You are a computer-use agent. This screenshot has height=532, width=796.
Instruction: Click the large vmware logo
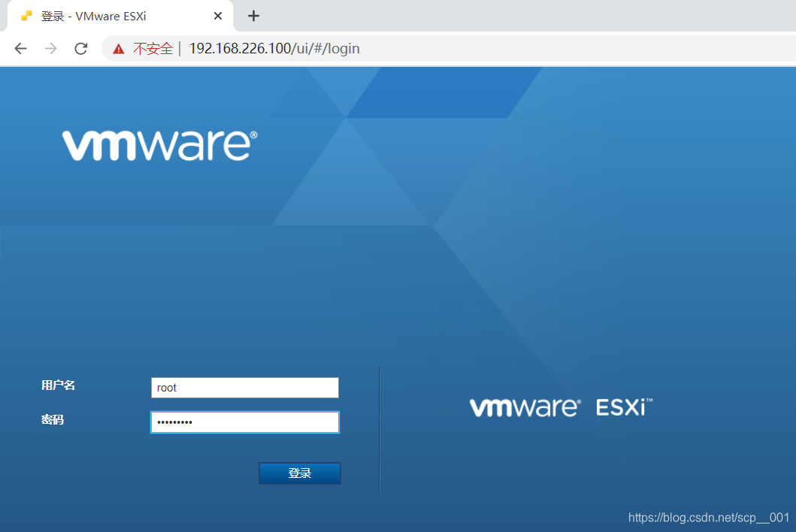[160, 146]
